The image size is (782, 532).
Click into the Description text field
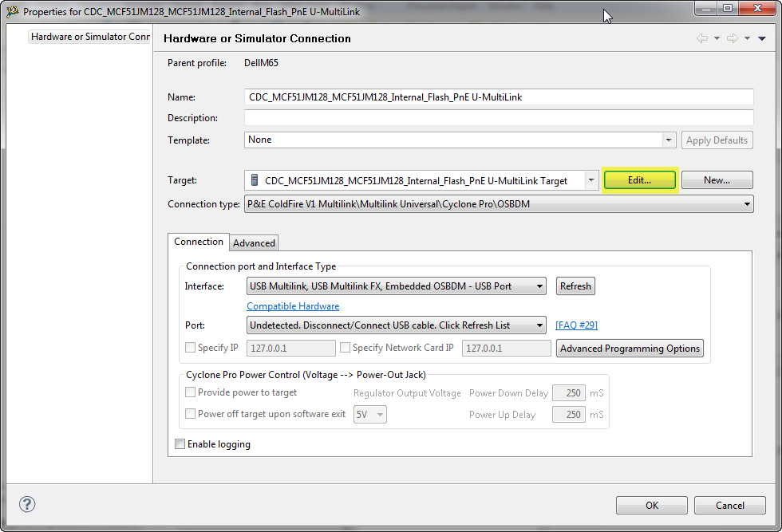499,118
